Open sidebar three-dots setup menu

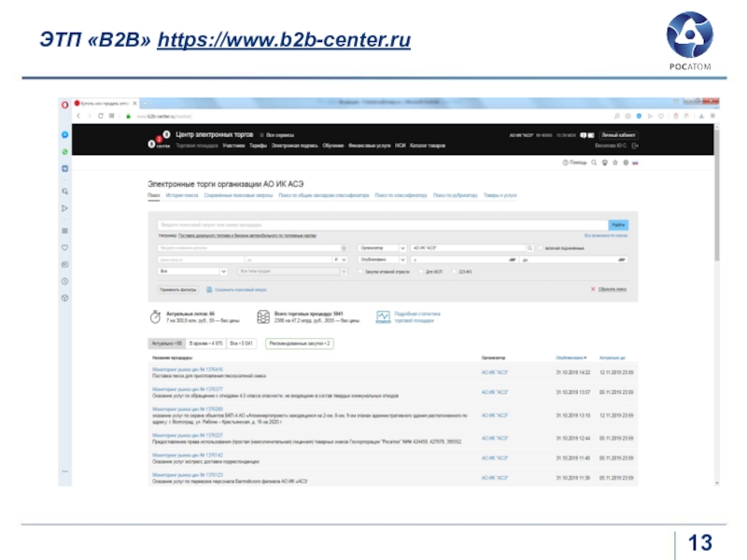64,471
